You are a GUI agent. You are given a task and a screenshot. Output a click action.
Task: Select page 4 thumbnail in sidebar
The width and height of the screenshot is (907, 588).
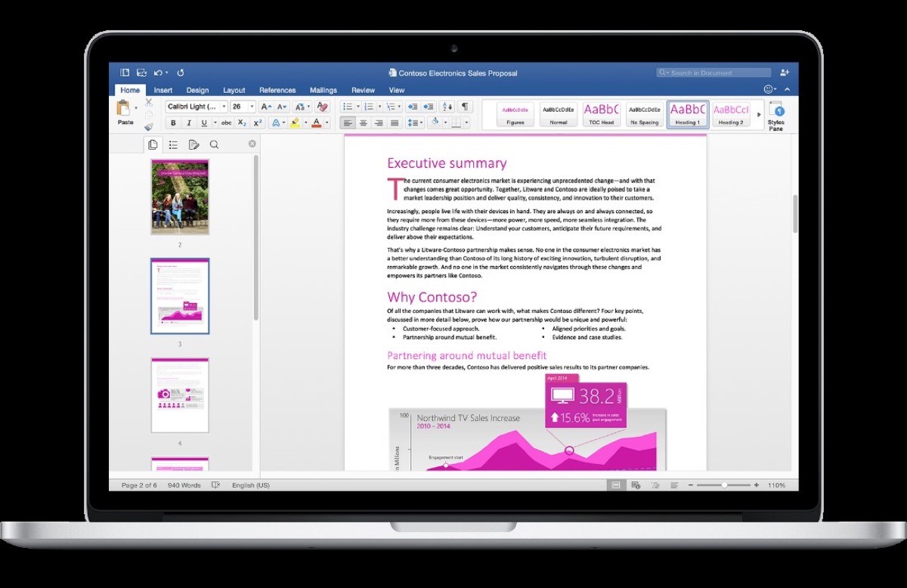pyautogui.click(x=180, y=395)
